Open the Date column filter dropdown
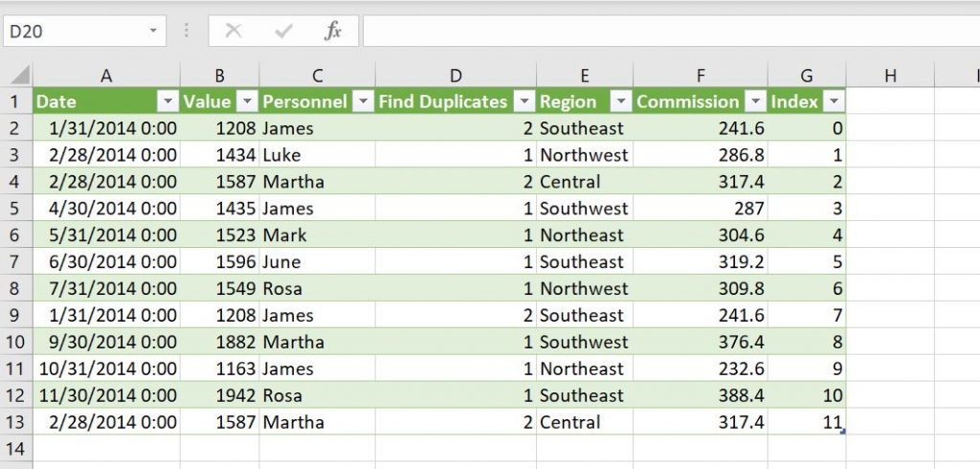Viewport: 980px width, 469px height. [x=167, y=101]
